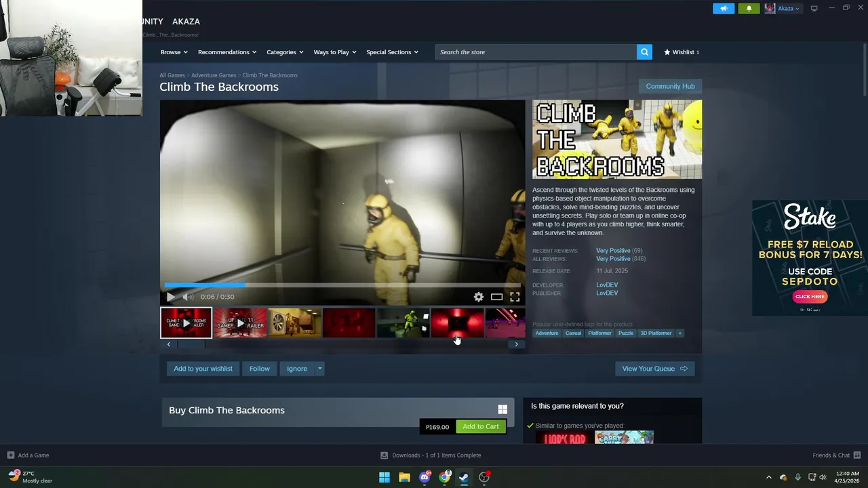
Task: Open the Ignore options dropdown arrow
Action: pos(319,369)
